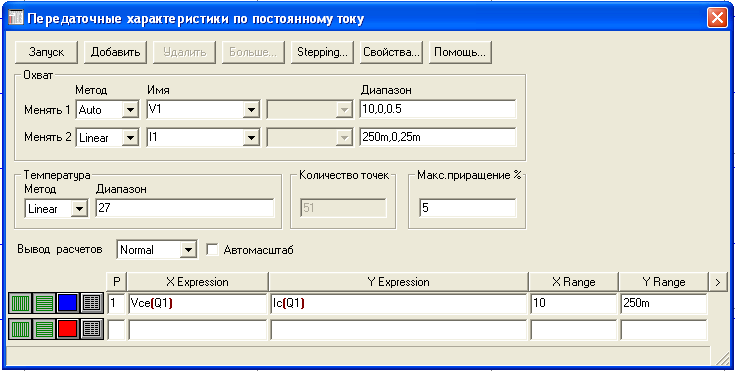Pick the red plot color swatch

click(68, 329)
